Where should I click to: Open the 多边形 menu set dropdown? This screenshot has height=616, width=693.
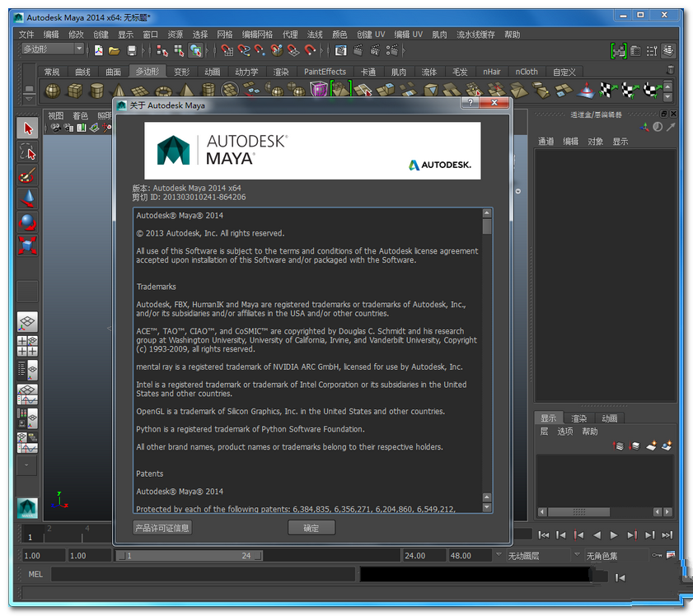tap(53, 49)
